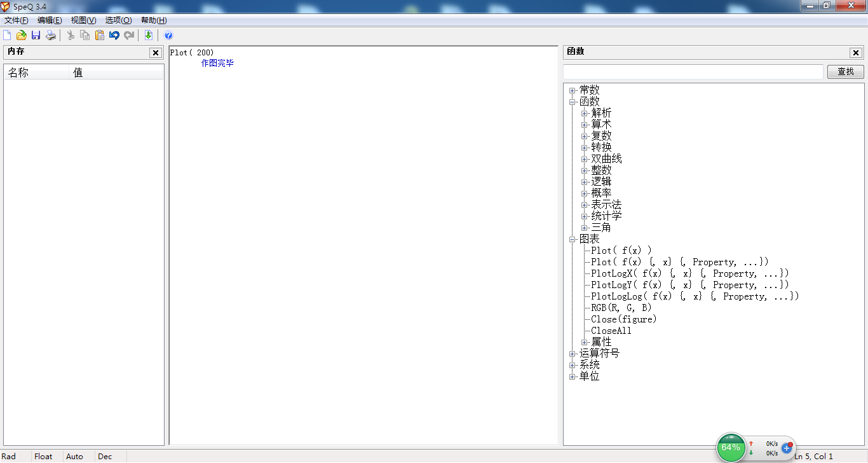Click the green 64% memory ball widget
The height and width of the screenshot is (463, 868).
(x=731, y=448)
